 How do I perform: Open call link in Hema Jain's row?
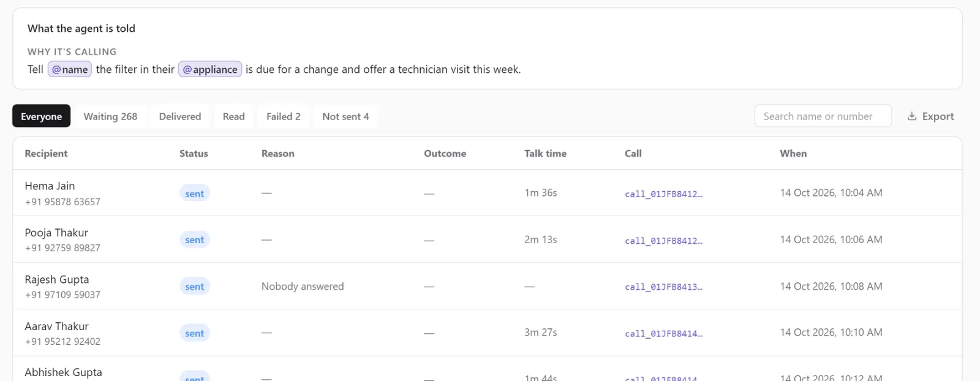click(x=663, y=194)
